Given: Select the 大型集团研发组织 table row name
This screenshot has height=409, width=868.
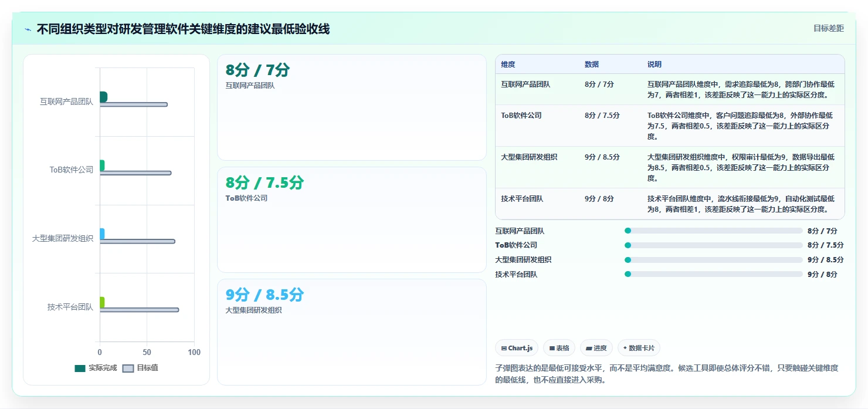Looking at the screenshot, I should 529,157.
